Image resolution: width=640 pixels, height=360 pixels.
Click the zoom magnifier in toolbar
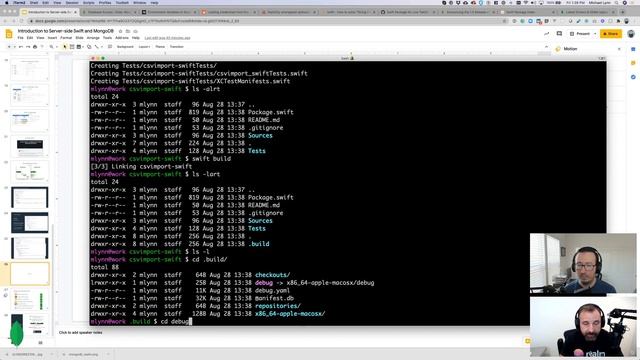pyautogui.click(x=51, y=47)
